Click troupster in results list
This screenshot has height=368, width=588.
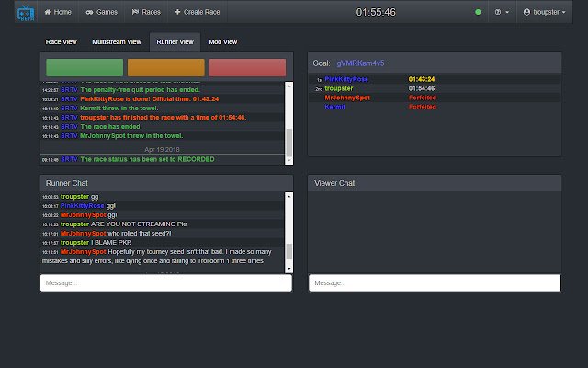(339, 88)
